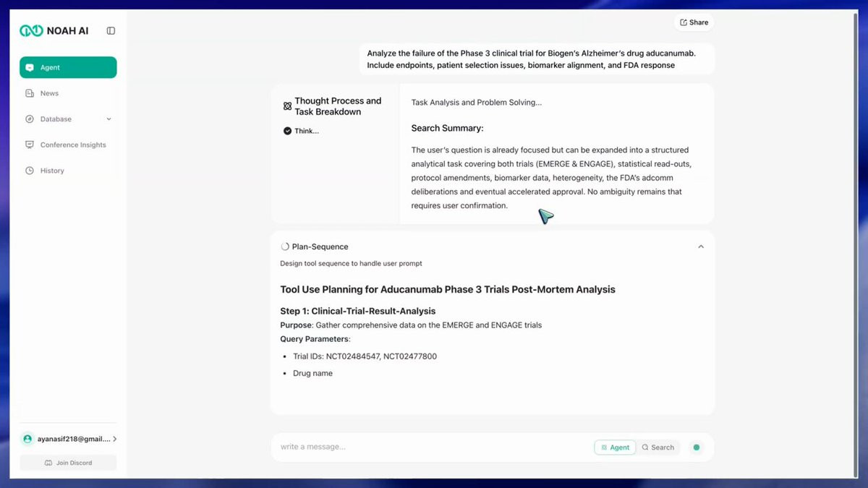Click the user avatar icon
This screenshot has height=488, width=868.
27,439
